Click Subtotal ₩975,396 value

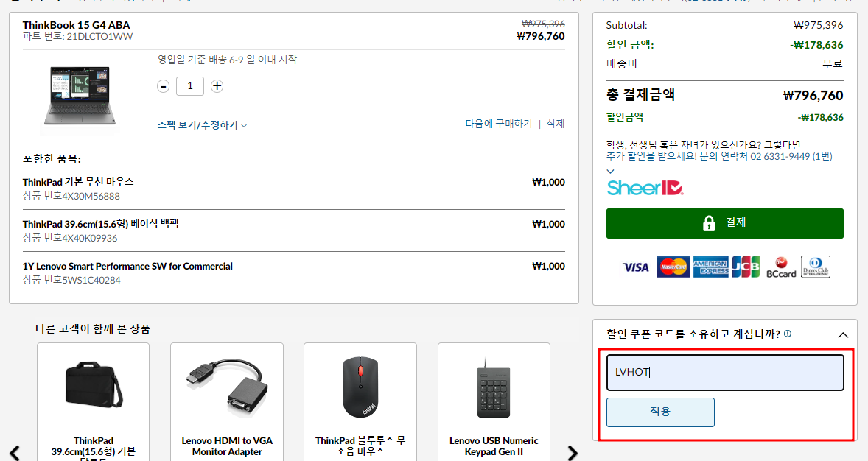point(819,26)
